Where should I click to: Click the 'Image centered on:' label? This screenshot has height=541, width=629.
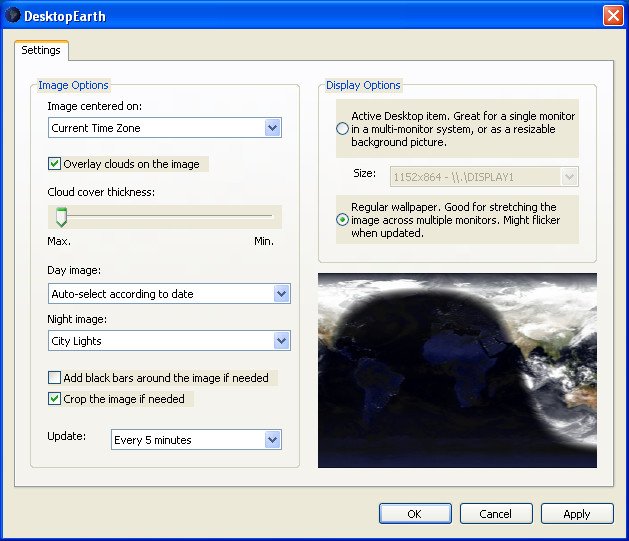[95, 106]
